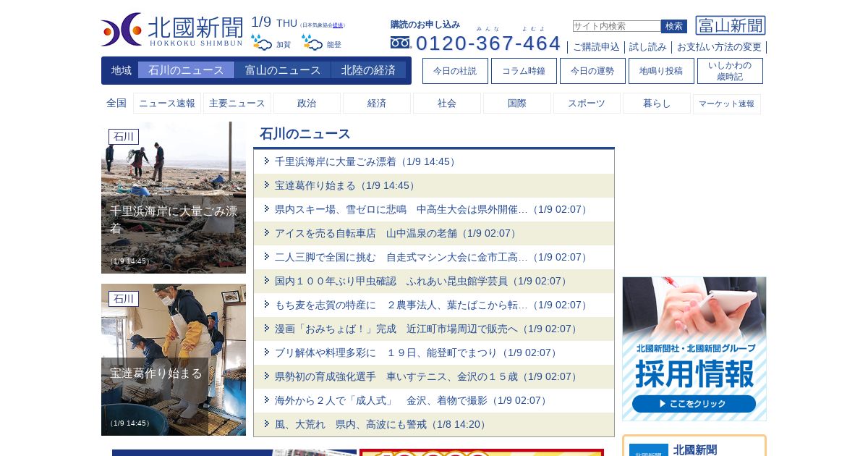Select the 石川のニュース tab

tap(186, 70)
